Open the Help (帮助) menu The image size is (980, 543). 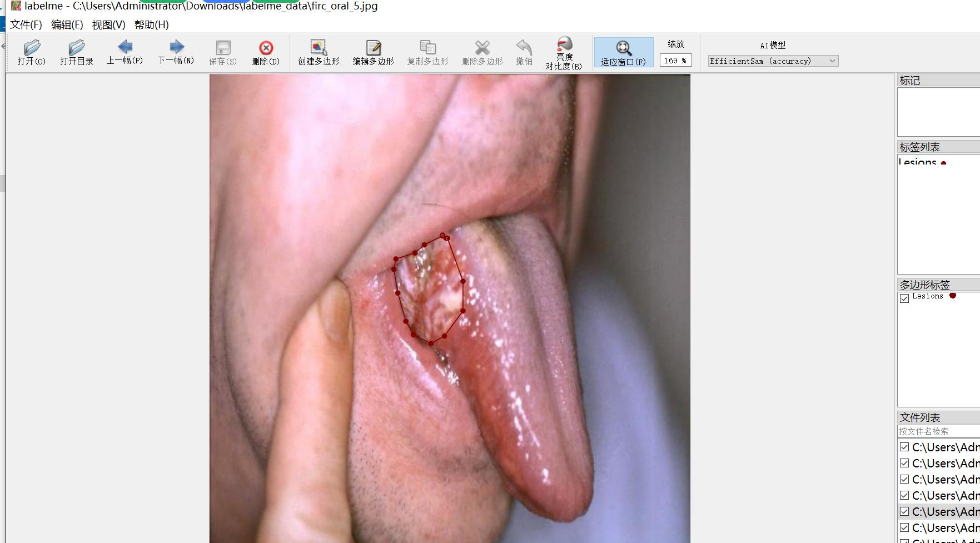pyautogui.click(x=151, y=25)
